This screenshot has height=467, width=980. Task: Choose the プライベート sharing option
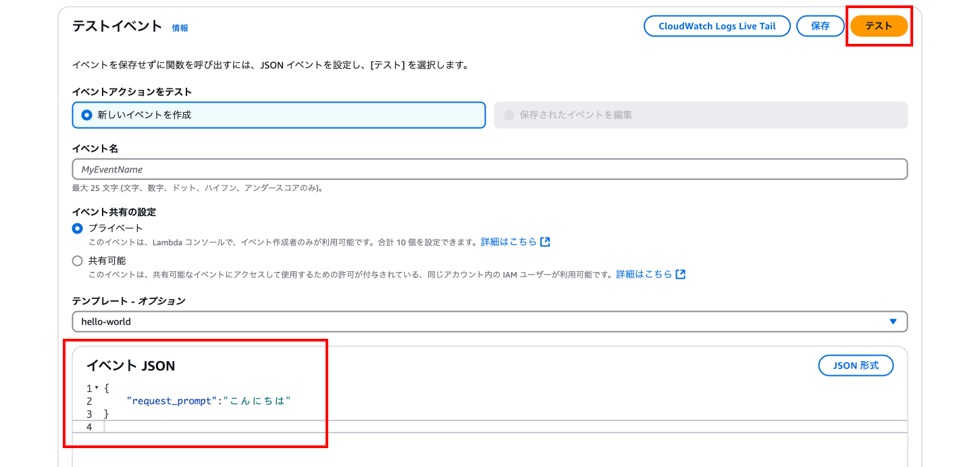78,228
